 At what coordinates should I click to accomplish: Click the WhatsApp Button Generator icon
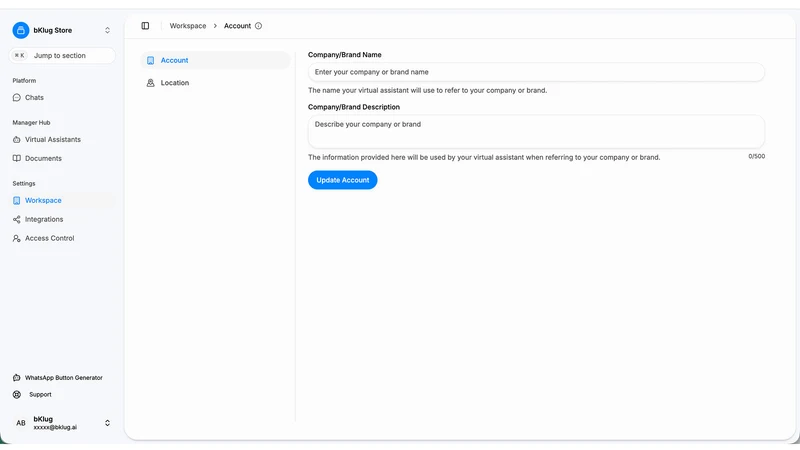point(17,378)
